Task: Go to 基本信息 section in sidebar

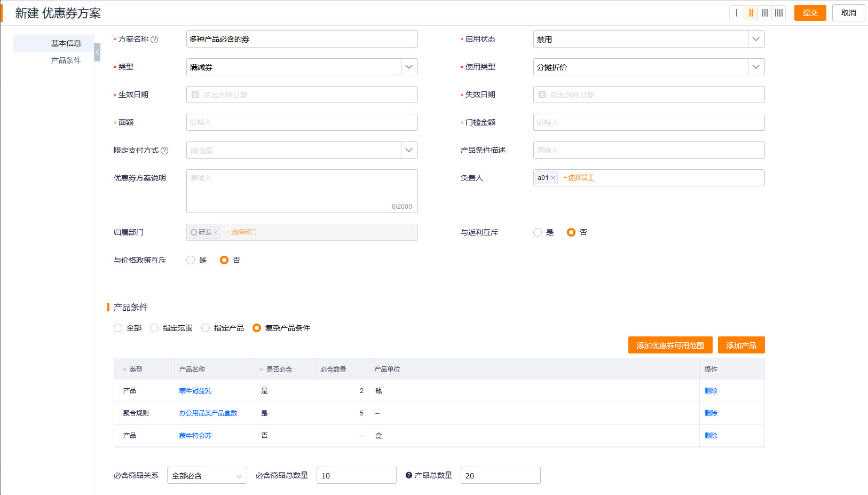Action: point(65,43)
